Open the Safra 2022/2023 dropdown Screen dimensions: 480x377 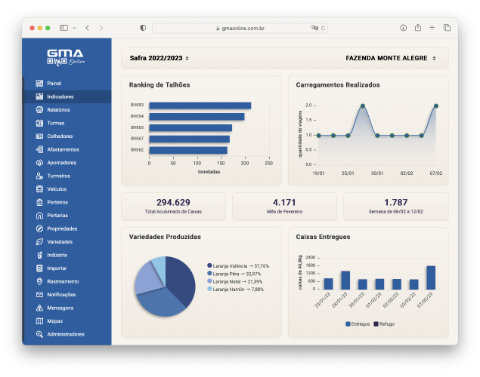tap(159, 58)
